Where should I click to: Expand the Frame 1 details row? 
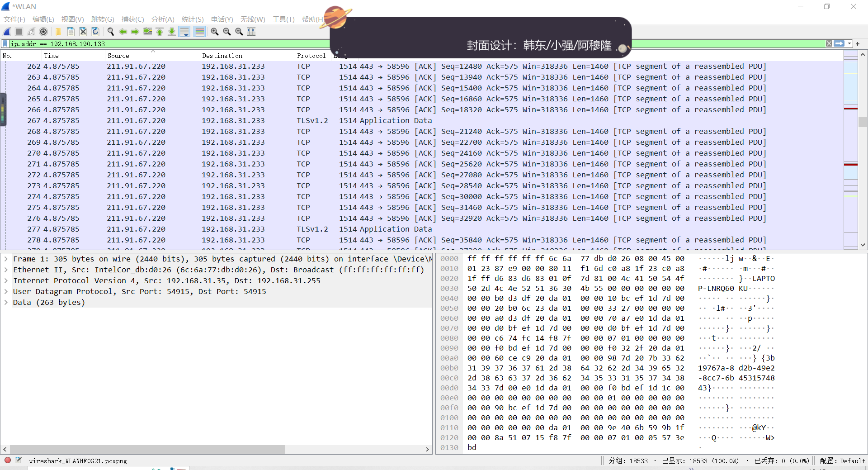point(6,259)
